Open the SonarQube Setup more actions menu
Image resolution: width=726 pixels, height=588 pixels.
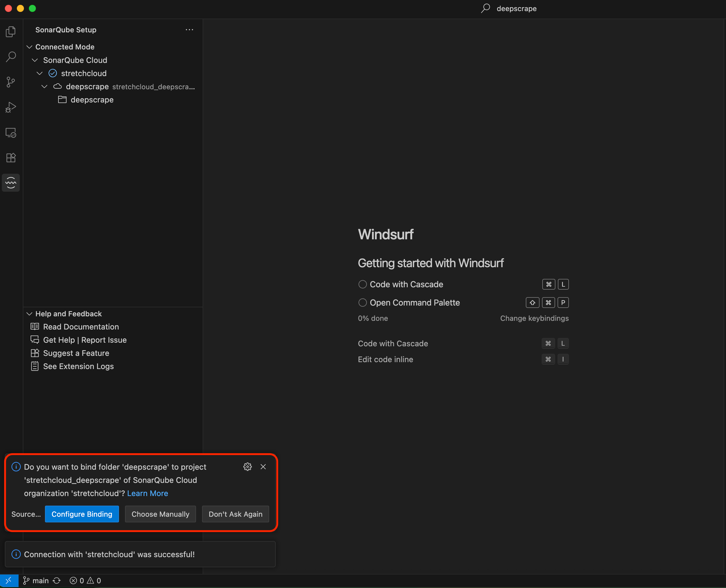point(189,30)
